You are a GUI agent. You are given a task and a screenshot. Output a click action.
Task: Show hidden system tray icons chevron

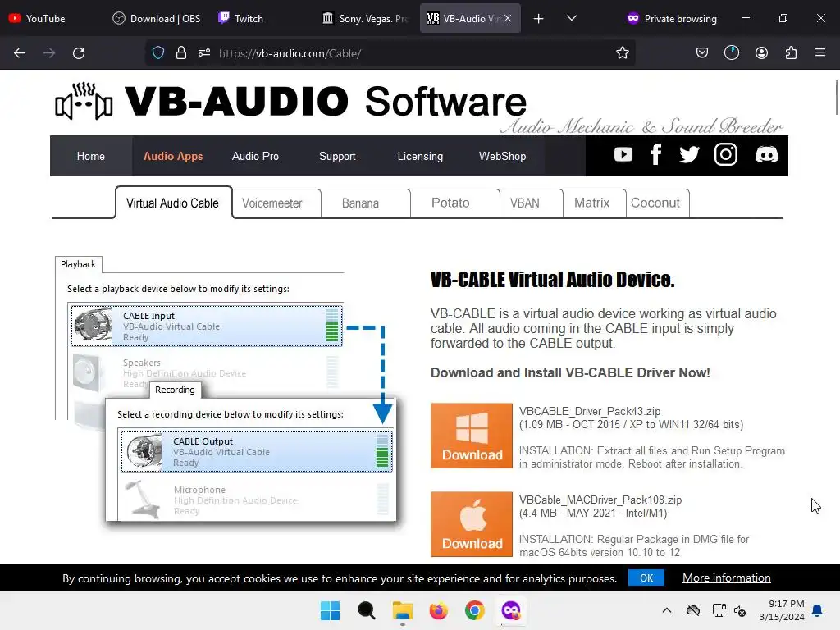coord(666,610)
